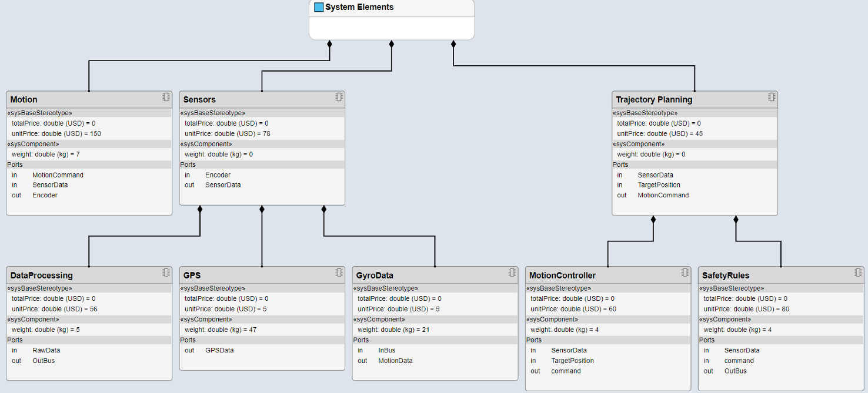The width and height of the screenshot is (868, 393).
Task: Click the component icon on SafetyRules block
Action: tap(858, 273)
